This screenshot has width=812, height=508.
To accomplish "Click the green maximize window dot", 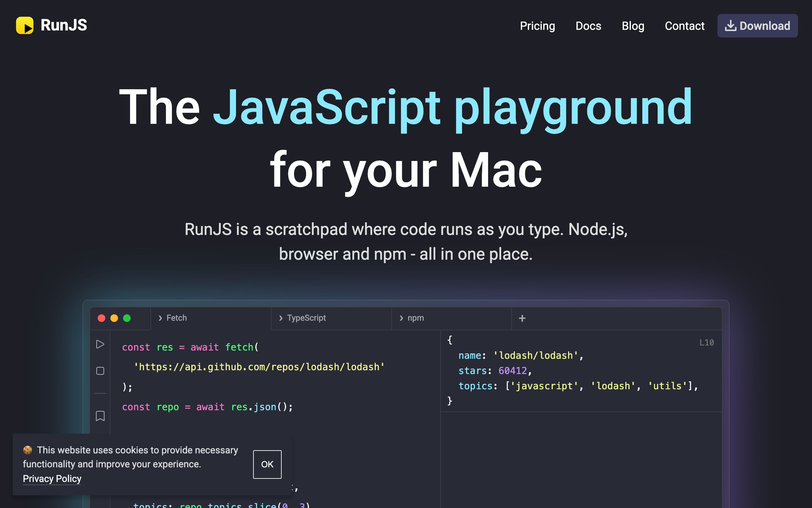I will tap(127, 318).
